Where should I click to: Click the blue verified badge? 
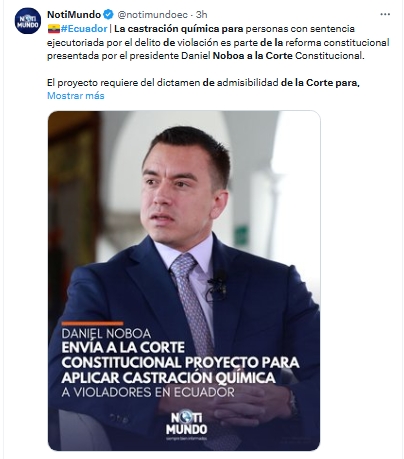point(108,14)
